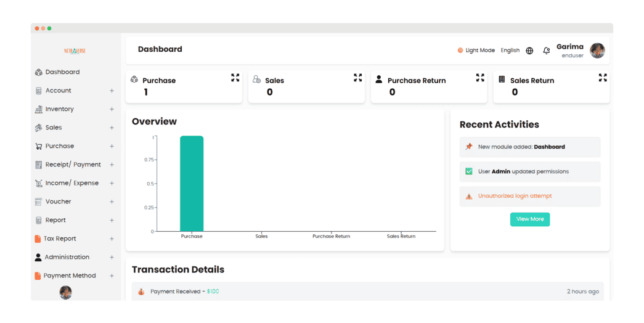Open the Voucher menu item
Screen dimensions: 644x323
click(x=58, y=202)
